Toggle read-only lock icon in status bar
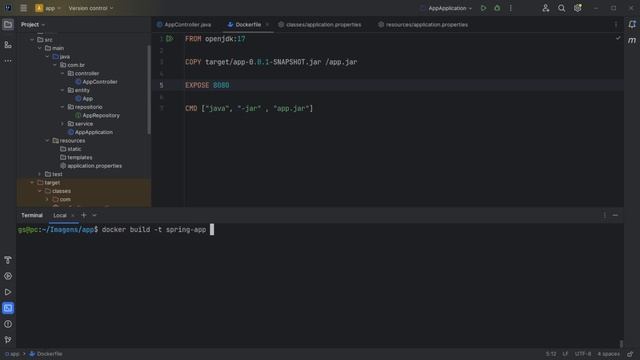The image size is (640, 360). click(x=630, y=354)
